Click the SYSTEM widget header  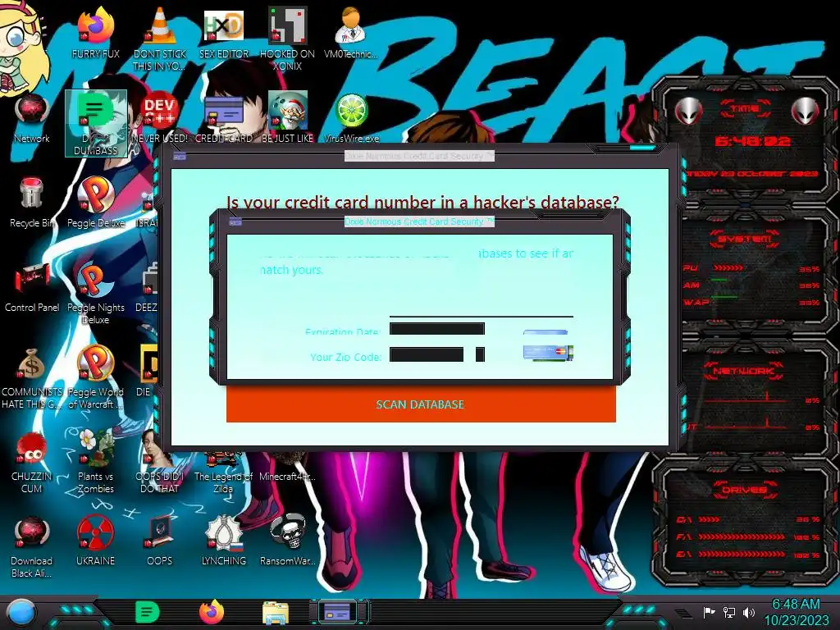click(x=743, y=238)
